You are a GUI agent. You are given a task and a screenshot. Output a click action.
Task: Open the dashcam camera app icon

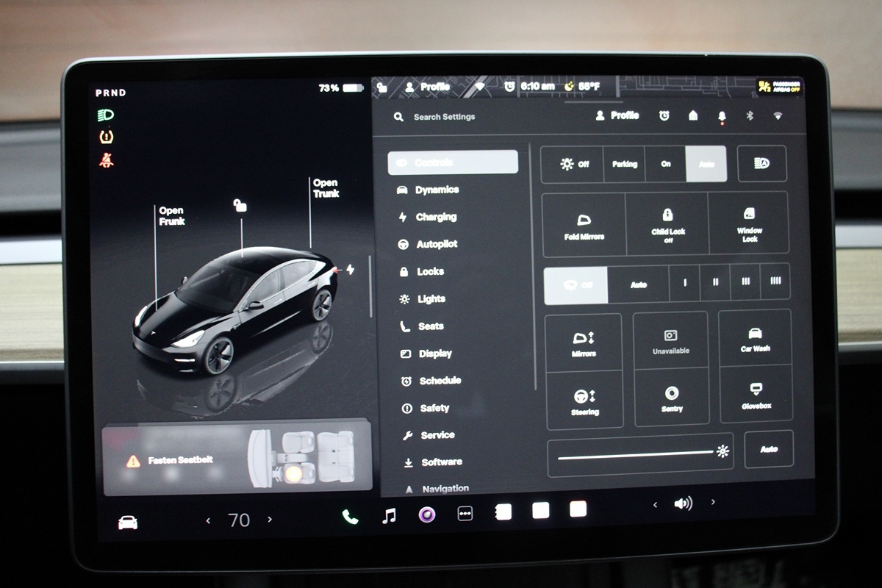pos(427,514)
